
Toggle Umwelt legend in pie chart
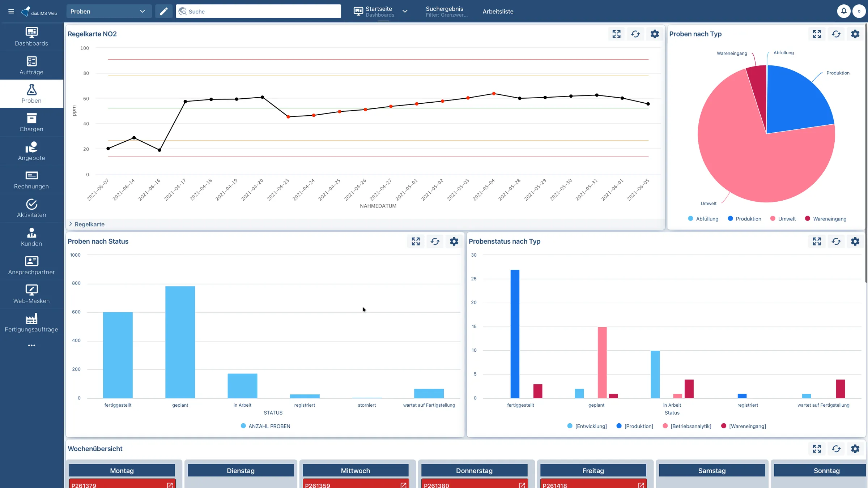[783, 219]
